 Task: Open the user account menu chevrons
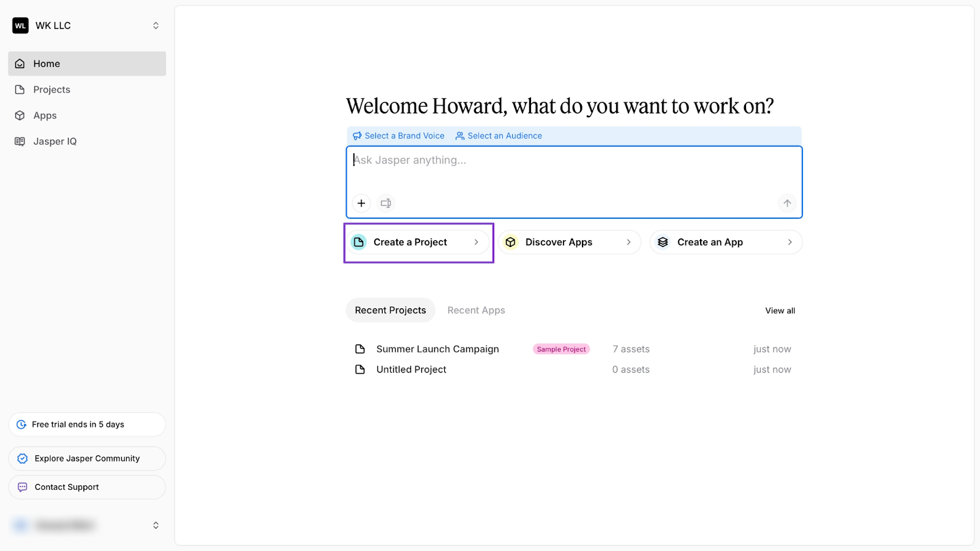click(x=156, y=525)
